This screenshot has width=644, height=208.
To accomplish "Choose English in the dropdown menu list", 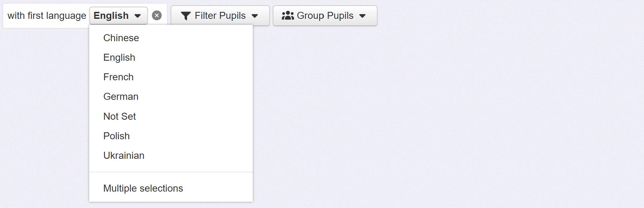I will [119, 58].
